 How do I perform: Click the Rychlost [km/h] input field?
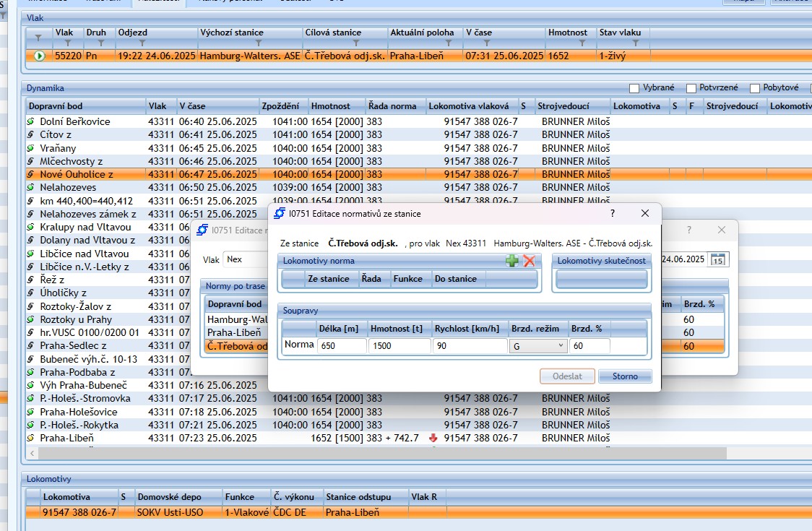[470, 346]
